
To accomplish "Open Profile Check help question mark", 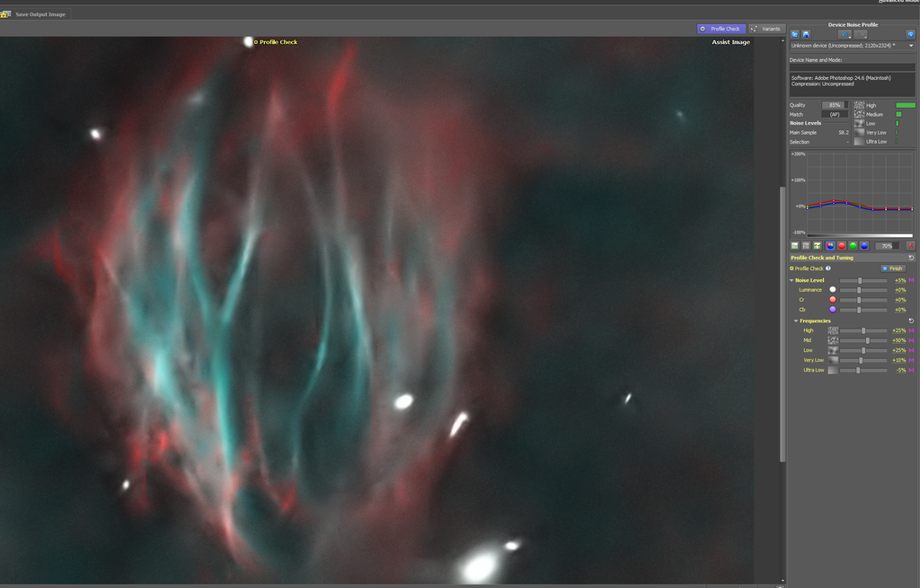I will [827, 268].
